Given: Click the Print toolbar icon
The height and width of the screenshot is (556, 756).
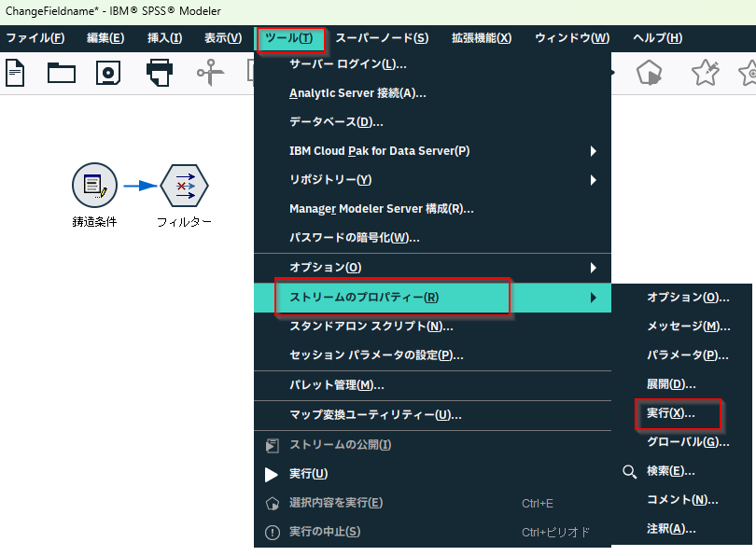Looking at the screenshot, I should tap(159, 72).
